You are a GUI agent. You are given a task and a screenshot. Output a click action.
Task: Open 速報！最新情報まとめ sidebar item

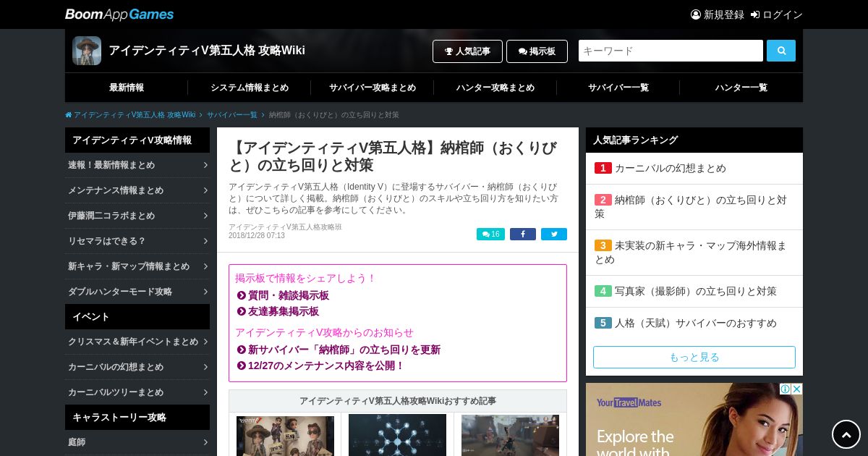click(x=137, y=165)
